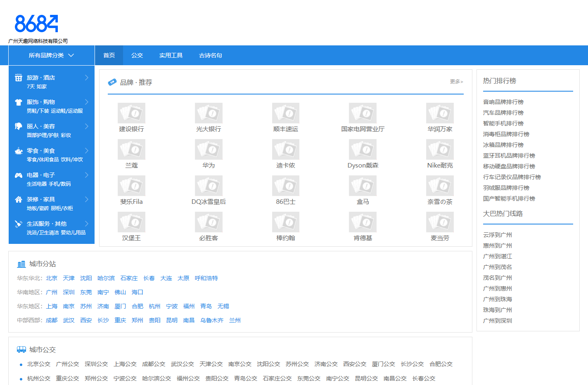Select the 公交 navigation tab
Screen dimensions: 588x385
[137, 55]
